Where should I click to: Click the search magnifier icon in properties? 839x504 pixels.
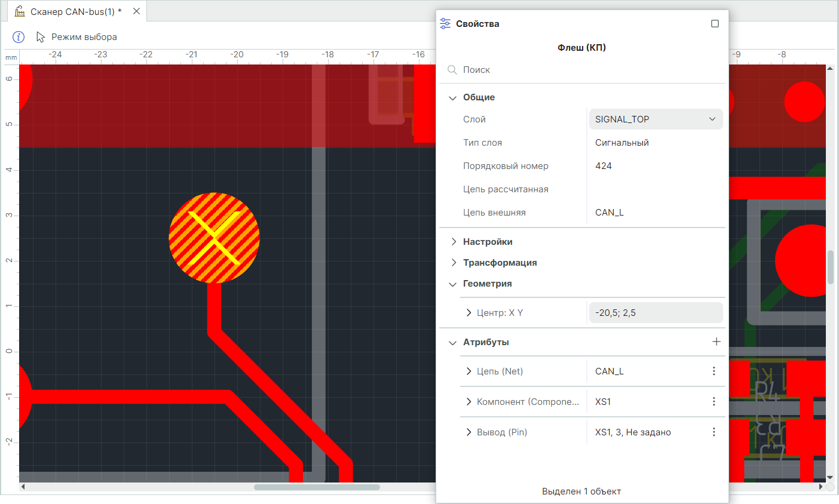[x=452, y=70]
